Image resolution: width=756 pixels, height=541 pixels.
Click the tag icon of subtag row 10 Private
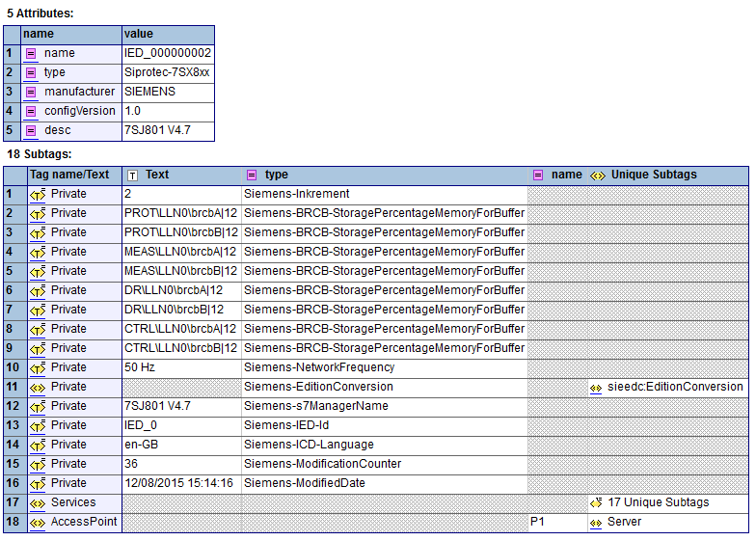38,368
